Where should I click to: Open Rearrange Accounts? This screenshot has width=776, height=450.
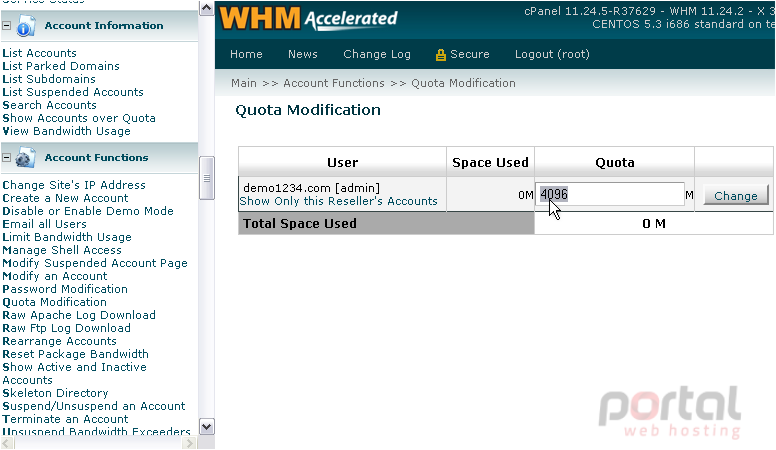point(59,341)
